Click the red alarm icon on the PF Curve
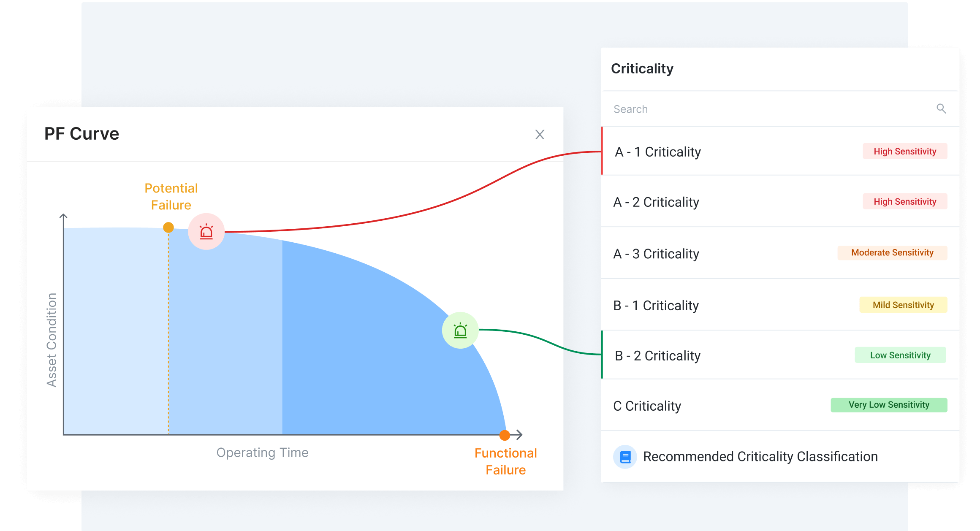 (206, 231)
